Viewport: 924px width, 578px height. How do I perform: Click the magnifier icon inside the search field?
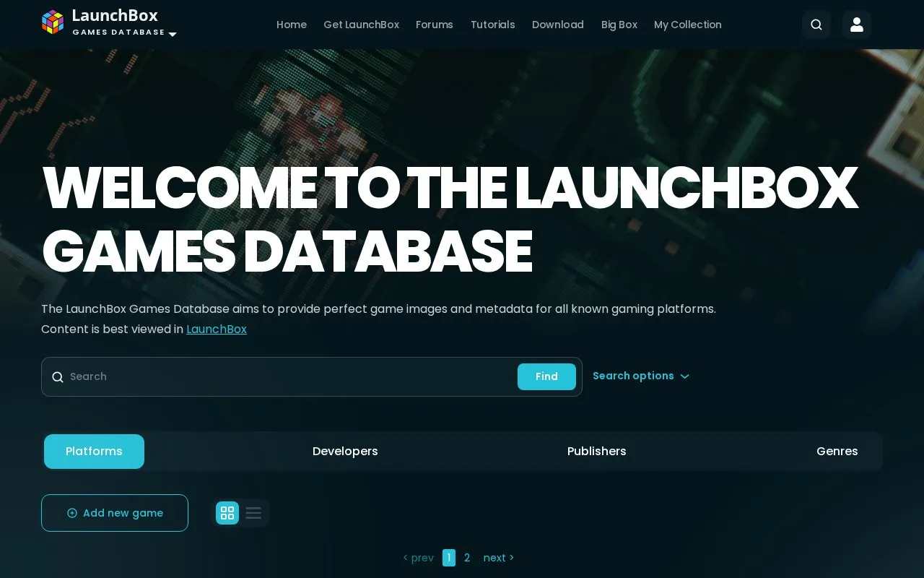pos(58,377)
